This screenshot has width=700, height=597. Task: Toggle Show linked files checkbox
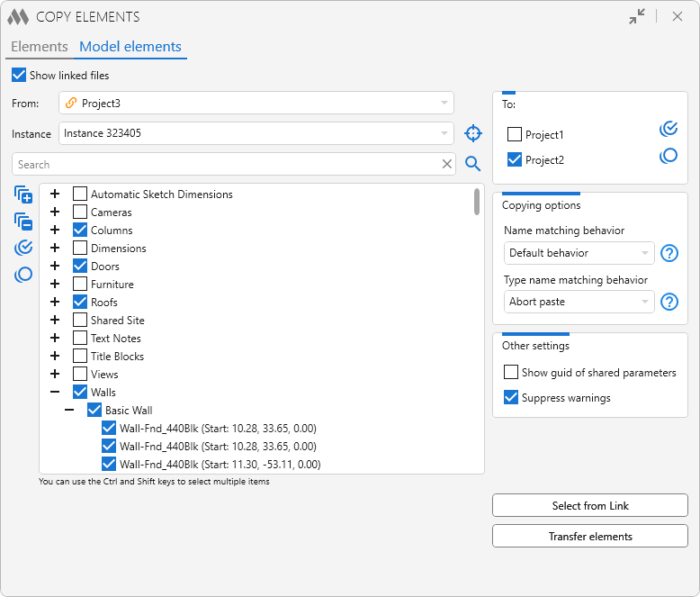(19, 76)
